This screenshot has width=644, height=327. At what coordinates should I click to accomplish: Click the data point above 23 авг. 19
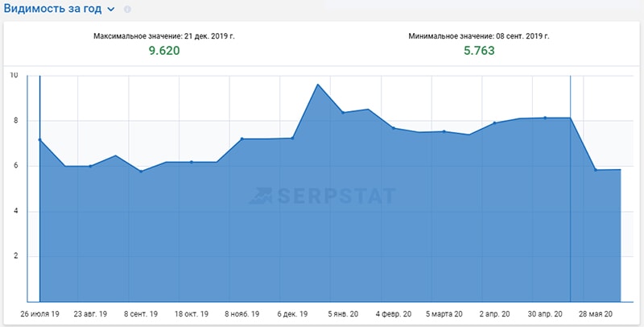pyautogui.click(x=90, y=166)
